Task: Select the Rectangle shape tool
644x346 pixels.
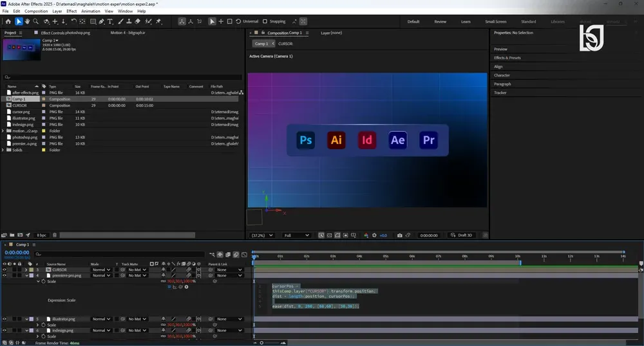Action: click(x=93, y=21)
